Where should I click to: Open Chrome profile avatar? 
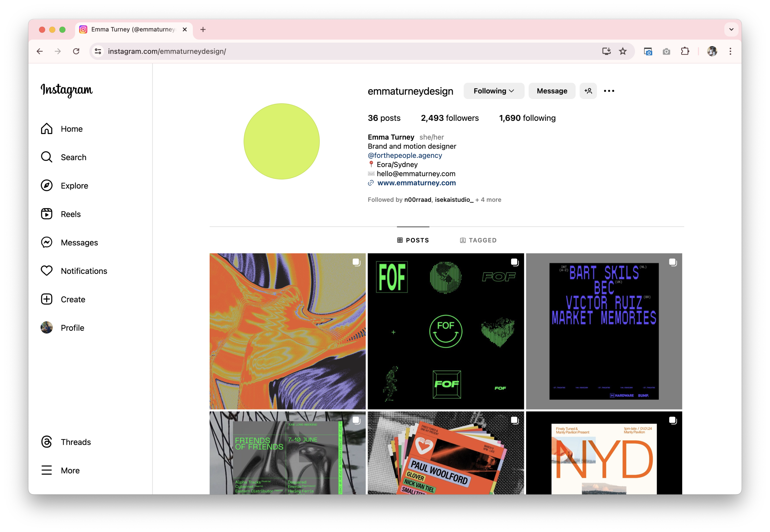pos(712,51)
